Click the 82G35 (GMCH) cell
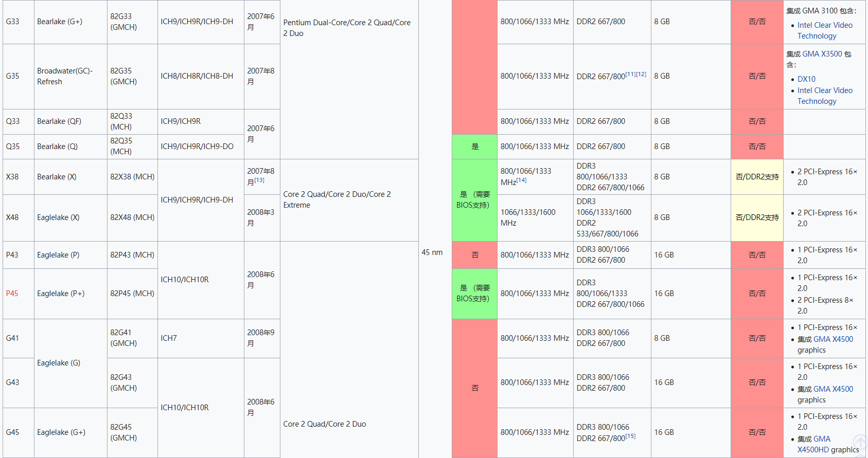Viewport: 868px width, 458px height. click(x=132, y=76)
